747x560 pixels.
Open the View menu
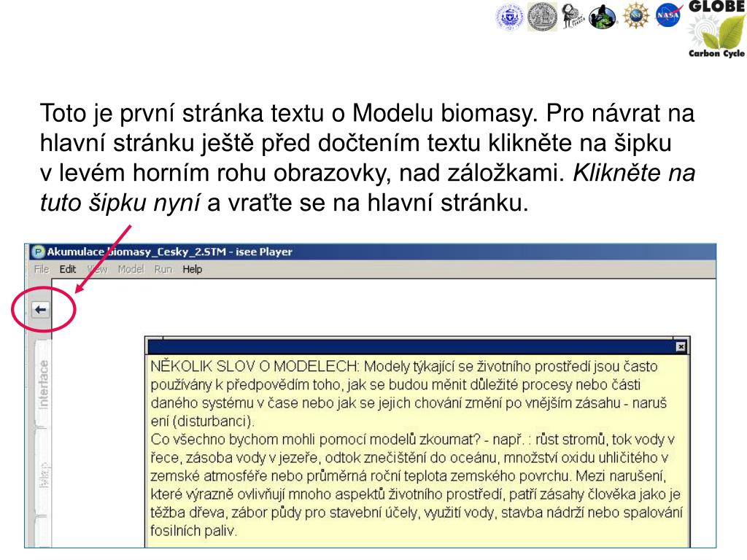tap(98, 269)
